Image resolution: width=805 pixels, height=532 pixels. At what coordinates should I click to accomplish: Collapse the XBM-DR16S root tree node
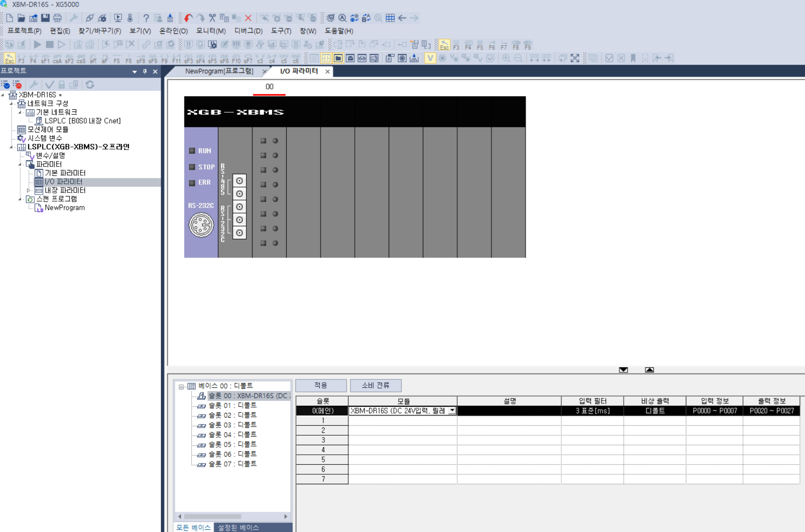coord(3,95)
